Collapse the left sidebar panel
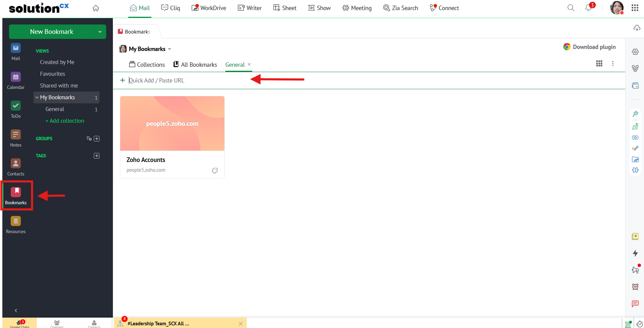The height and width of the screenshot is (328, 644). 16,311
